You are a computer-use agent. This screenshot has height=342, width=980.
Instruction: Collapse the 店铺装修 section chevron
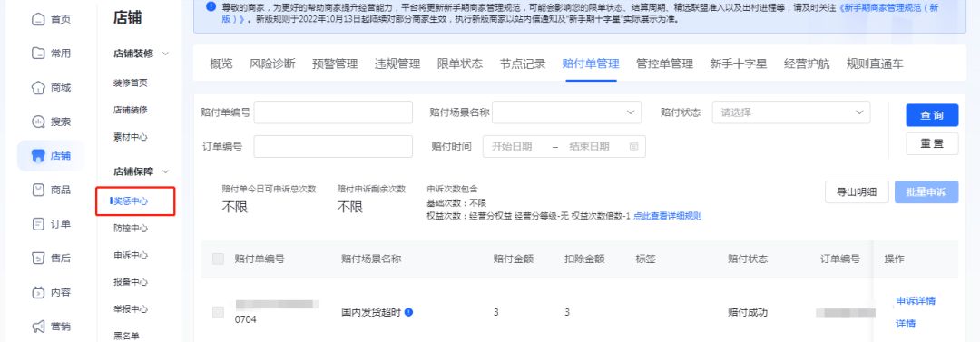tap(166, 54)
